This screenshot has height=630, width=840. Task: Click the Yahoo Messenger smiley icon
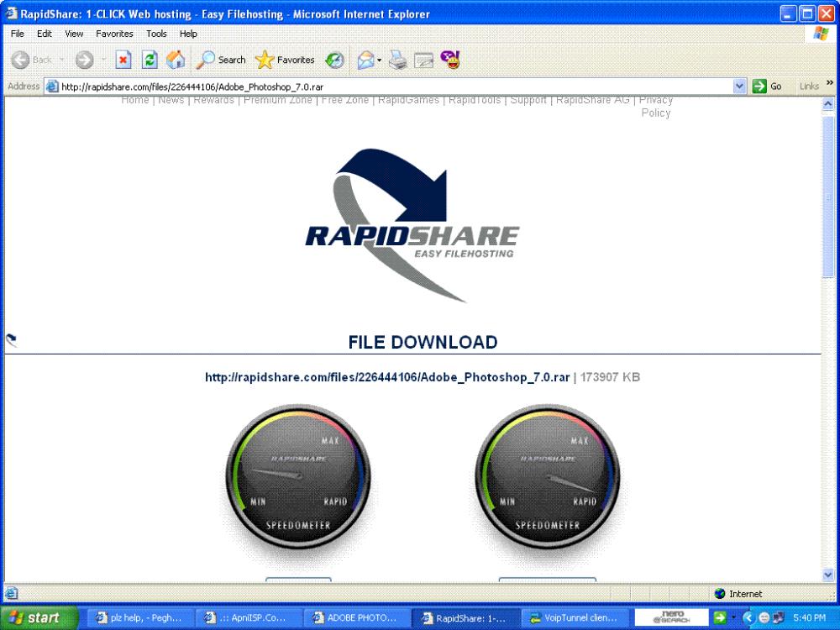(450, 60)
